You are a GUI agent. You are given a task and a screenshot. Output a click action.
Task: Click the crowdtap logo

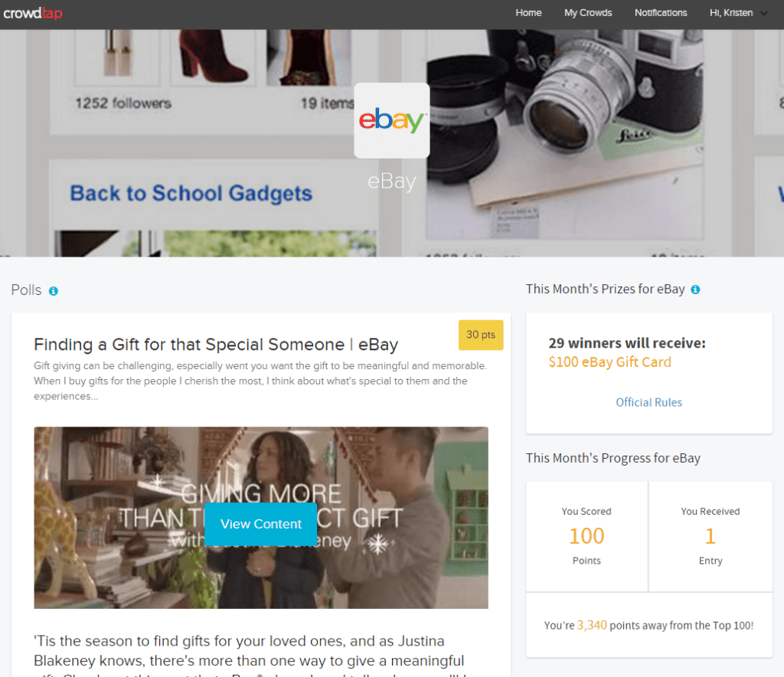point(33,13)
